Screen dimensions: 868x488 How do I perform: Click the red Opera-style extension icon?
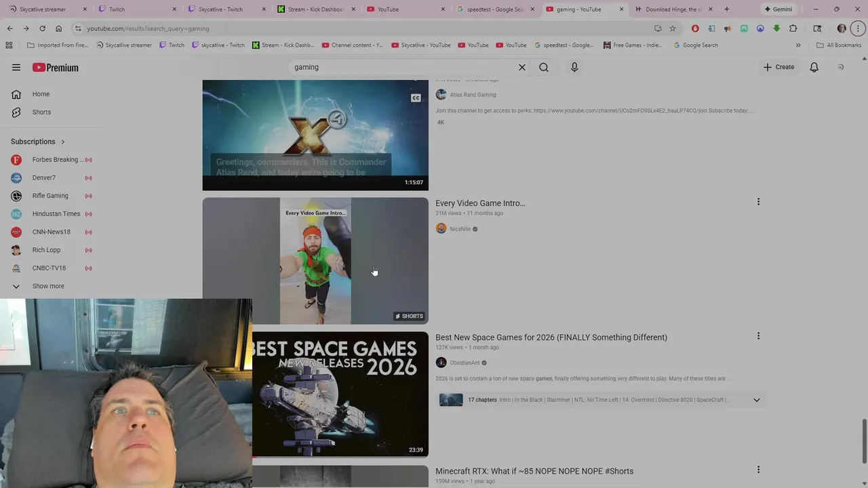pos(695,28)
